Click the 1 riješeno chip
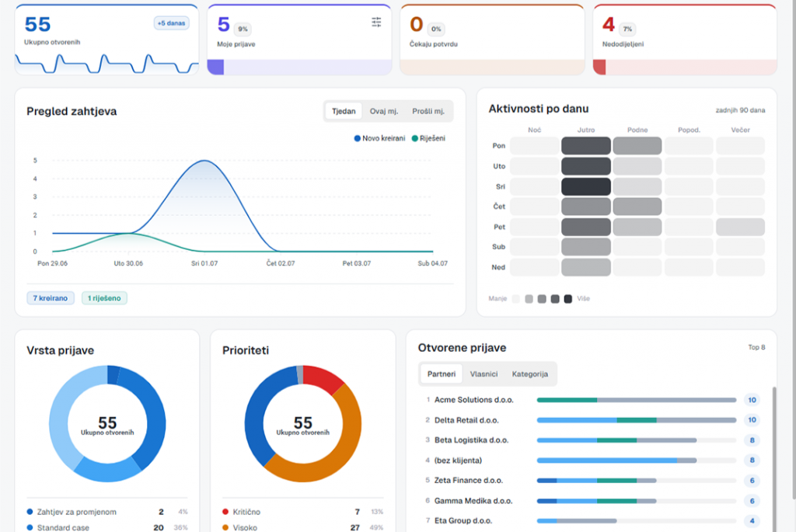 point(104,298)
